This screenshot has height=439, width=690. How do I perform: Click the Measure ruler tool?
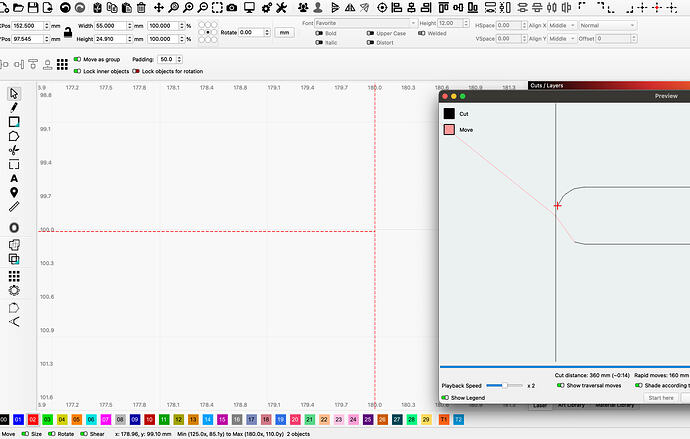(x=14, y=206)
